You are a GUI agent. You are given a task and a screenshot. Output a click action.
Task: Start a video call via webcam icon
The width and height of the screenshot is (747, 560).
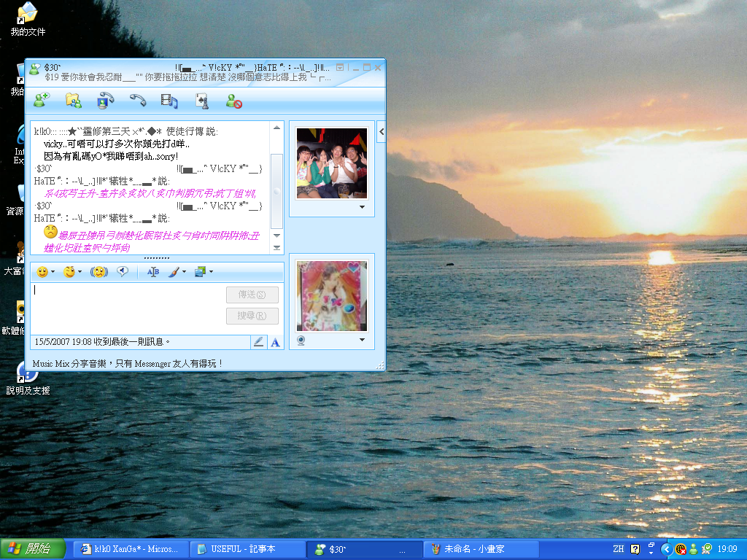tap(106, 101)
